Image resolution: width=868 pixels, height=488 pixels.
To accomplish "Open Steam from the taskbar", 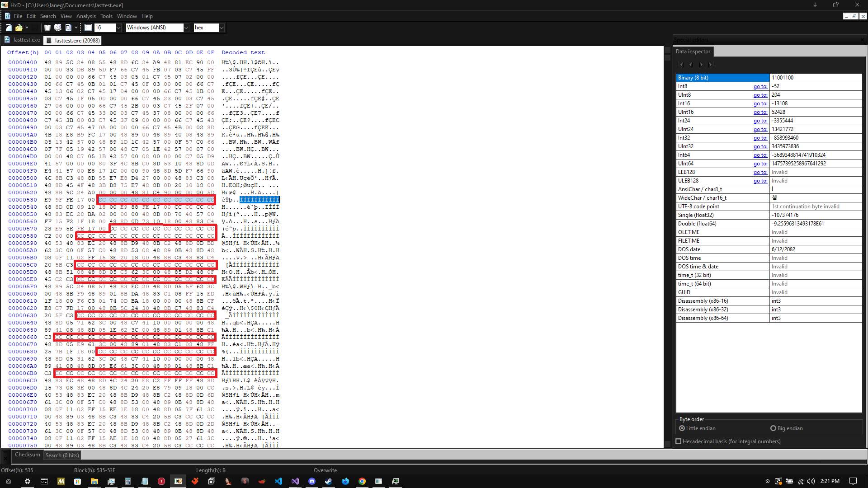I will (x=329, y=481).
